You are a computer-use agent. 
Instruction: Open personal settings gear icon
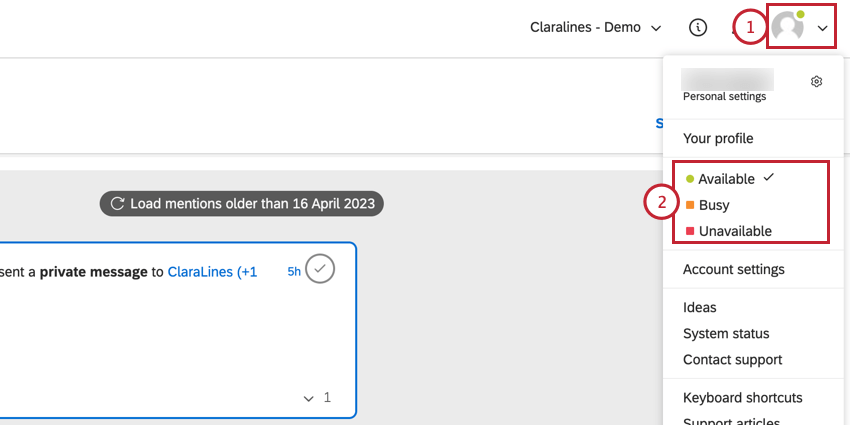click(816, 81)
